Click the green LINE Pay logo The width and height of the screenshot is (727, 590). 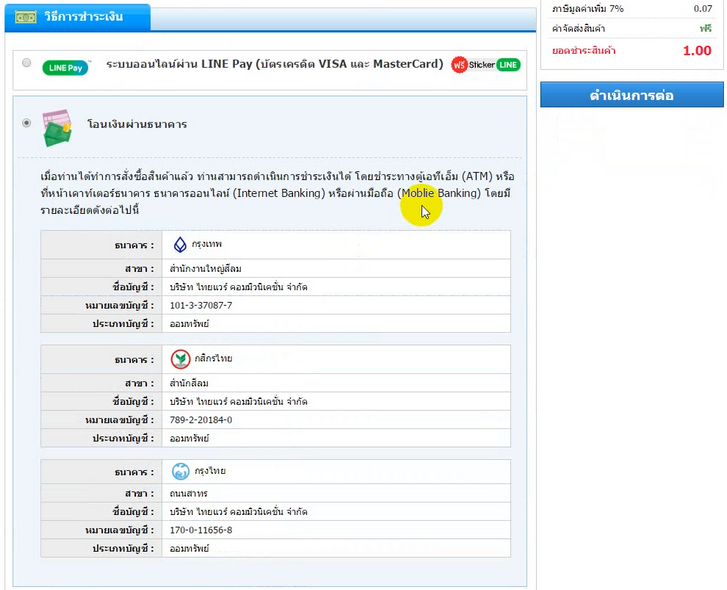pos(65,68)
